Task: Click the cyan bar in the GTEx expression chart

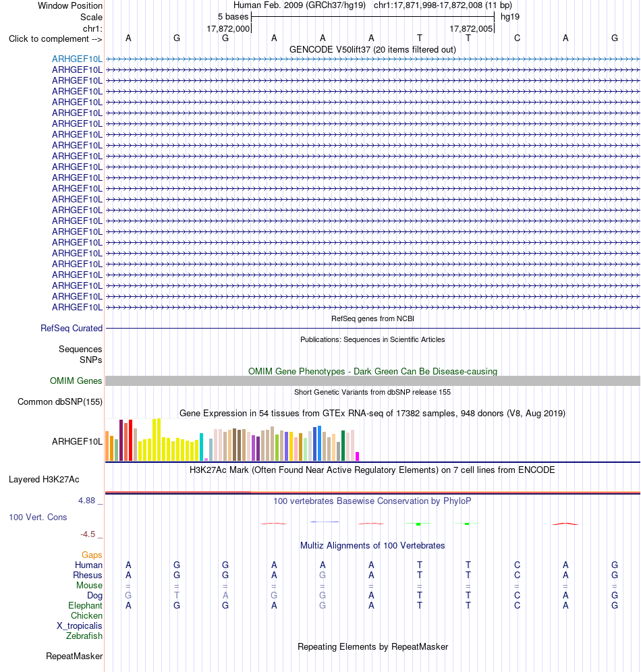Action: tap(201, 447)
